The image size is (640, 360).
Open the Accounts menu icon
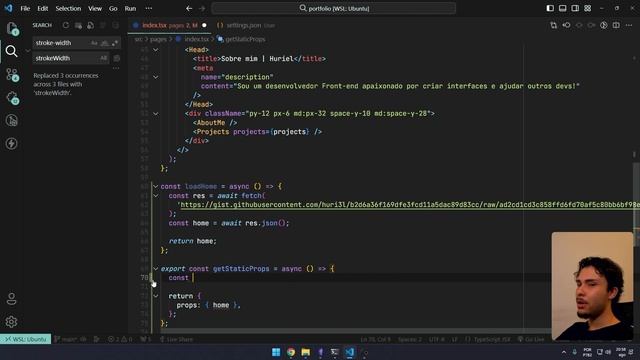point(11,299)
